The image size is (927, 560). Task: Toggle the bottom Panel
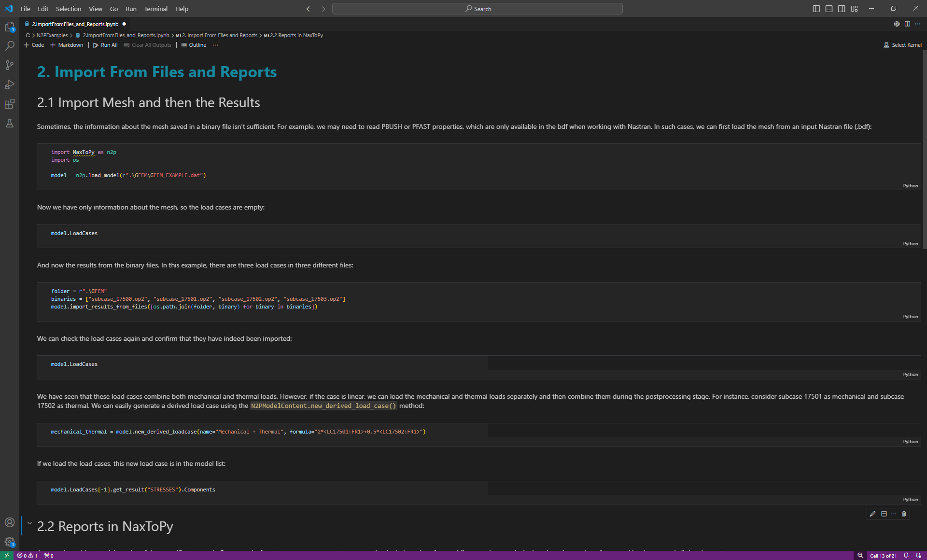click(x=829, y=9)
